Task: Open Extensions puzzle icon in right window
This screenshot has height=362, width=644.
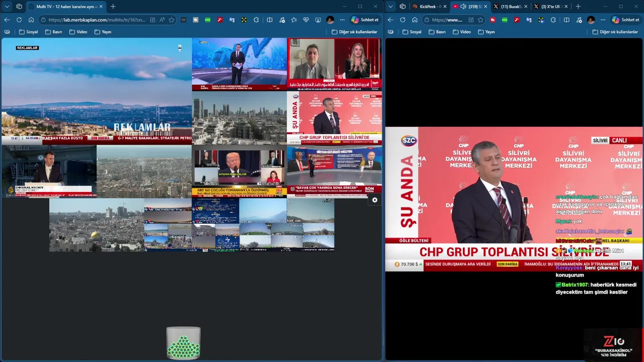Action: 553,20
